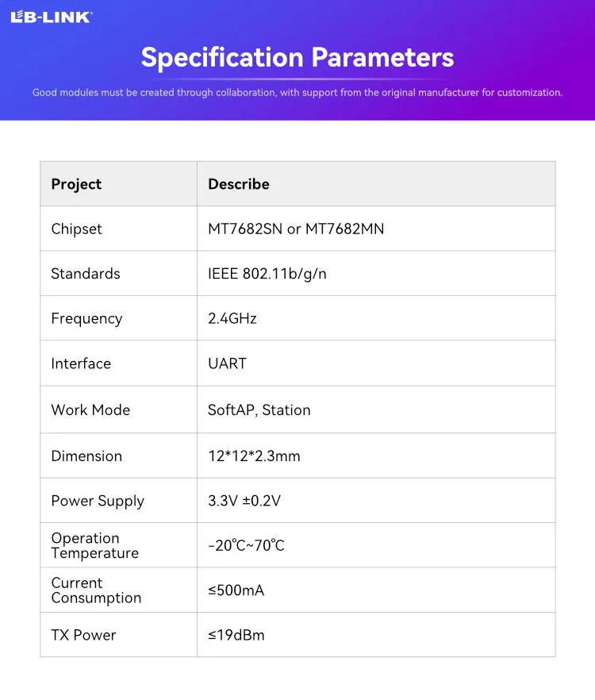Click the subtitle about module collaboration
This screenshot has width=595, height=700.
(297, 93)
